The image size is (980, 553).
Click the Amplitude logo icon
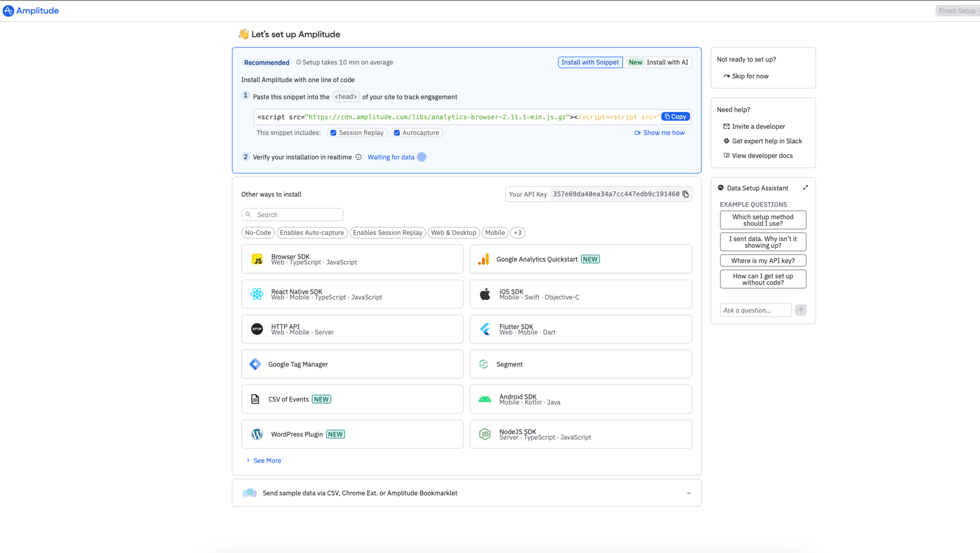click(x=8, y=11)
